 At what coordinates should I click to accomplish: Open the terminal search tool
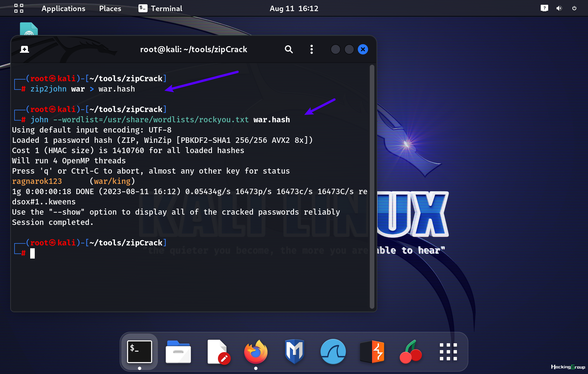tap(289, 49)
